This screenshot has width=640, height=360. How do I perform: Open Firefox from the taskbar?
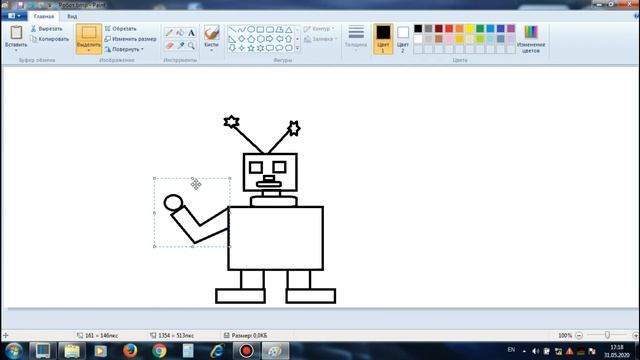(130, 351)
